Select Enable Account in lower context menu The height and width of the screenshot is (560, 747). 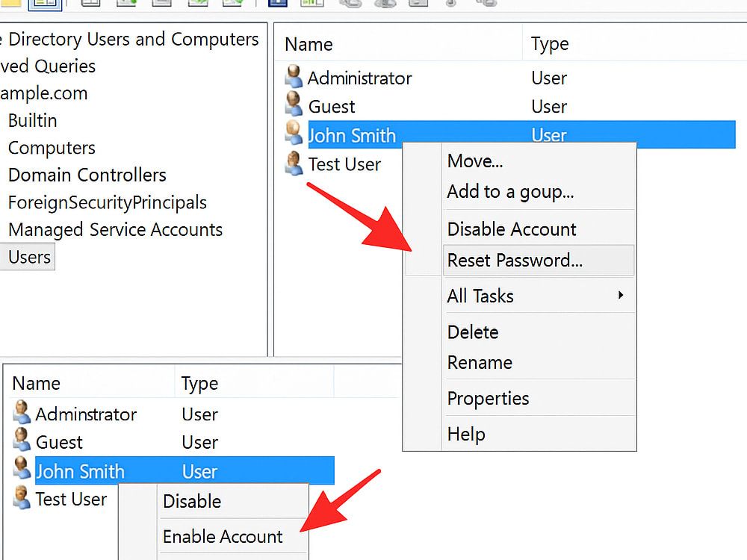pyautogui.click(x=223, y=537)
